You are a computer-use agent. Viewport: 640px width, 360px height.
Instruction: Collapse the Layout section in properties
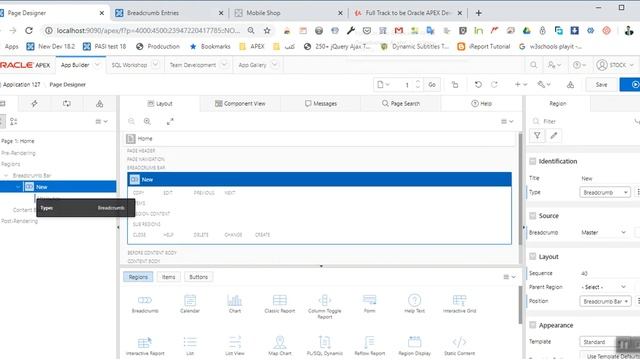point(533,257)
